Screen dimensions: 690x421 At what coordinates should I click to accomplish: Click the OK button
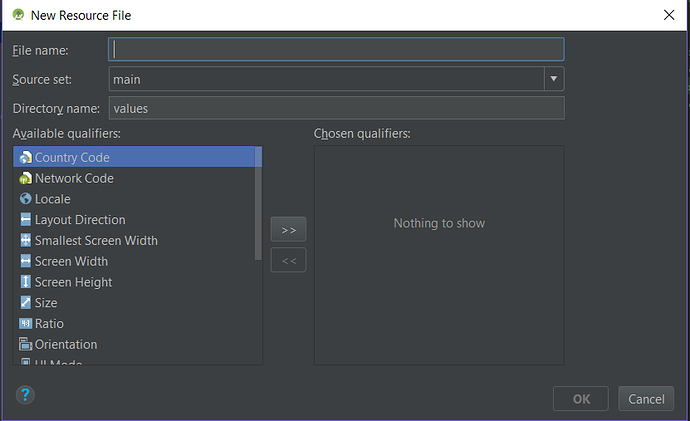pos(581,399)
